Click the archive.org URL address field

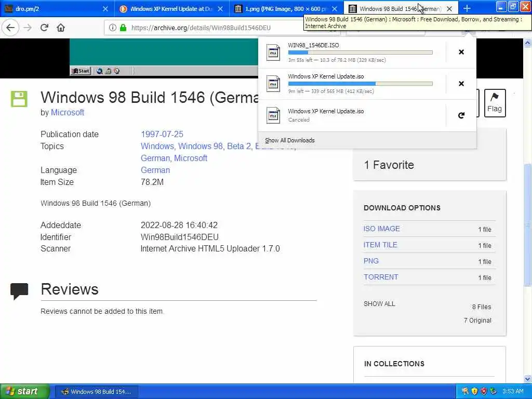click(201, 28)
